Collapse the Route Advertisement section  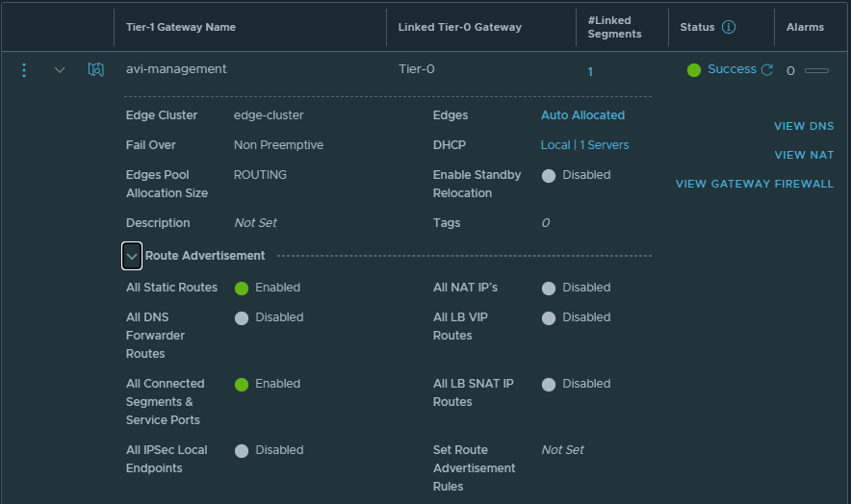(132, 256)
